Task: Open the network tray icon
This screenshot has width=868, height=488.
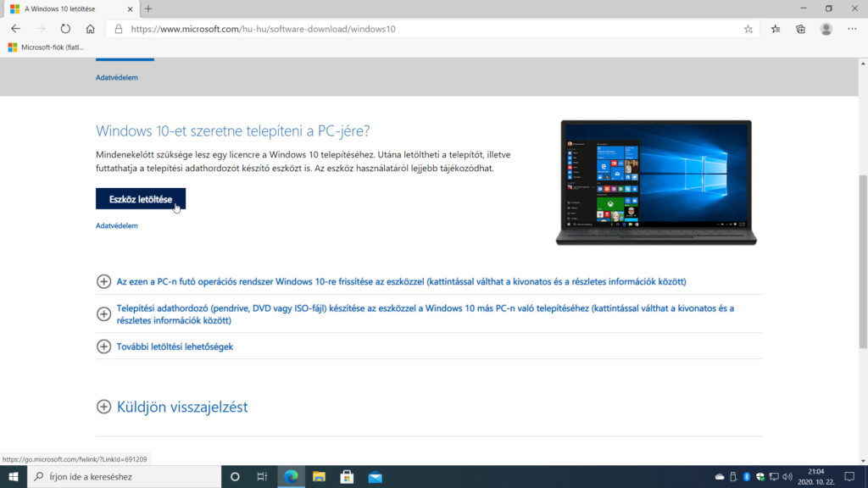Action: [774, 476]
